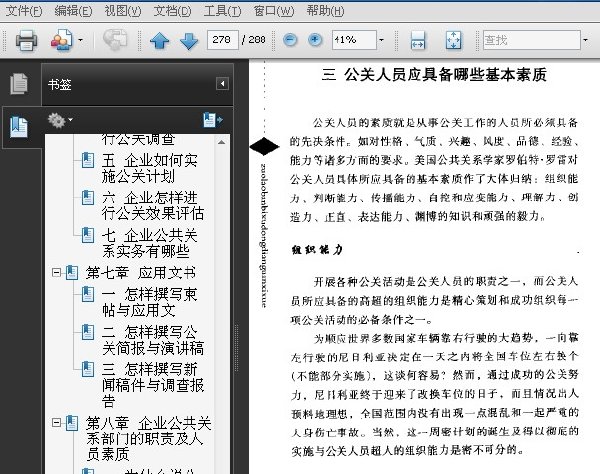Open the search options dropdown arrow
The height and width of the screenshot is (474, 600).
click(x=585, y=40)
